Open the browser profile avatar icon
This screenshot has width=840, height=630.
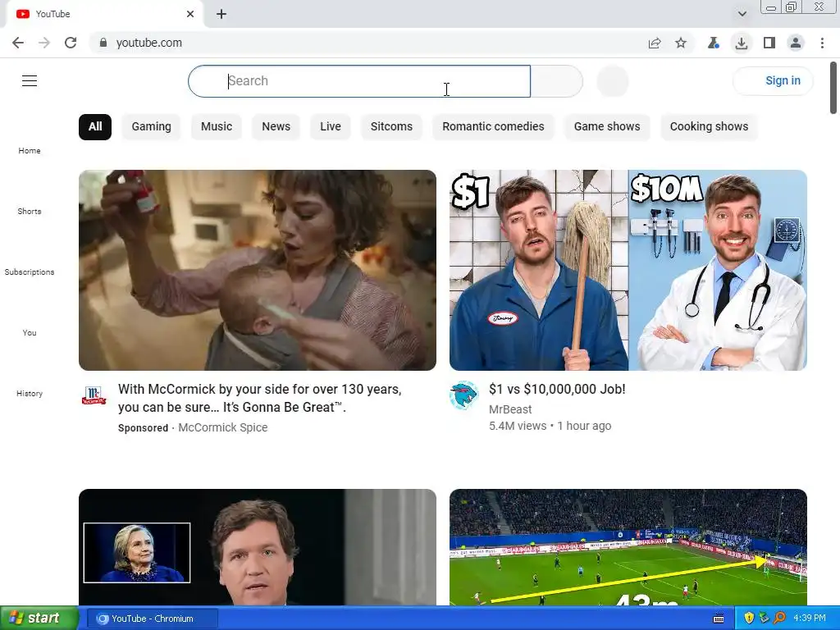tap(796, 43)
